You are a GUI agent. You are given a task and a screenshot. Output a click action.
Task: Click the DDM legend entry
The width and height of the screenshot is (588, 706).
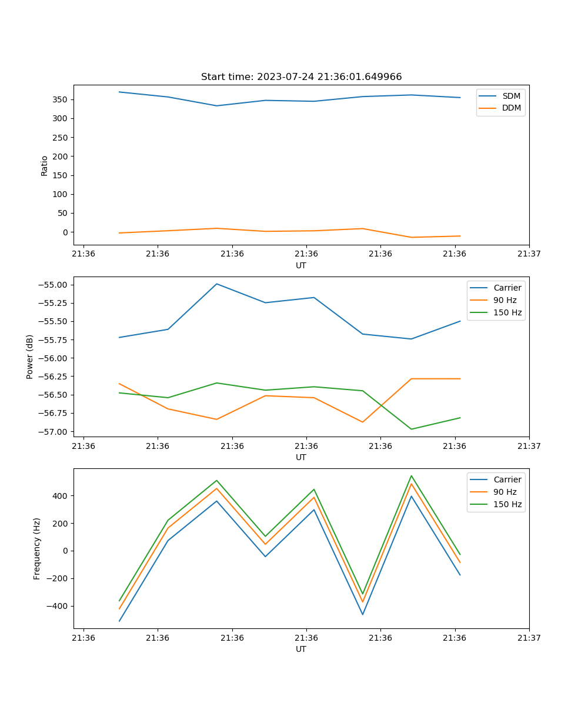coord(511,108)
